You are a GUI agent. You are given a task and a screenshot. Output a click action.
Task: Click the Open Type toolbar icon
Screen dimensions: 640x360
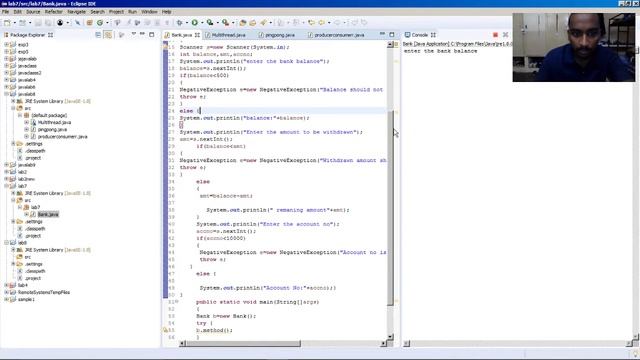click(242, 23)
